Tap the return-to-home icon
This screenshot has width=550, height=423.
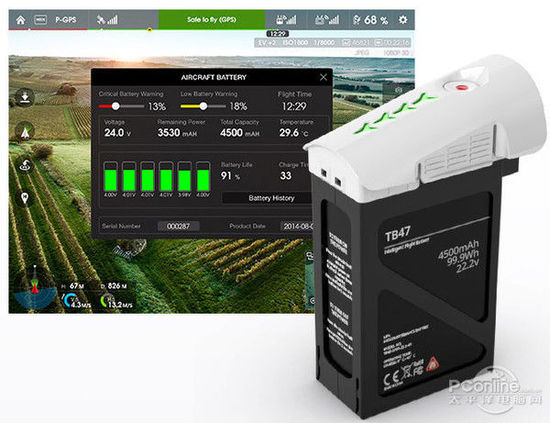(25, 165)
